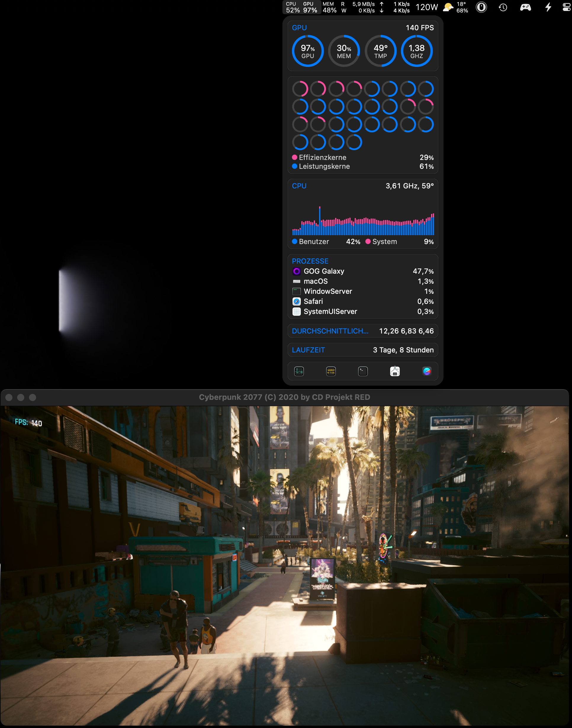Screen dimensions: 572x728
Task: Select the GOG Galaxy process row
Action: pyautogui.click(x=363, y=271)
